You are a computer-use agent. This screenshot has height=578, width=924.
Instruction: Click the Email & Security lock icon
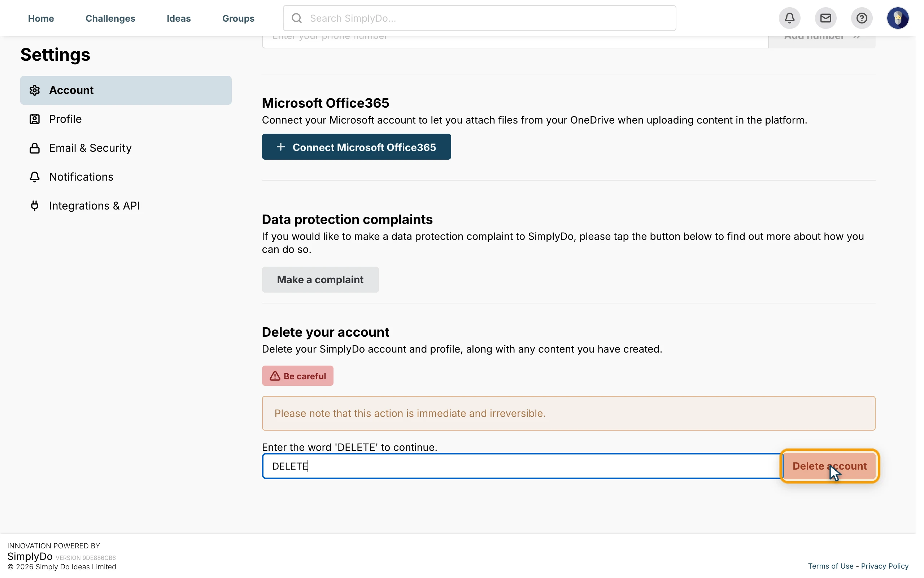pos(35,148)
